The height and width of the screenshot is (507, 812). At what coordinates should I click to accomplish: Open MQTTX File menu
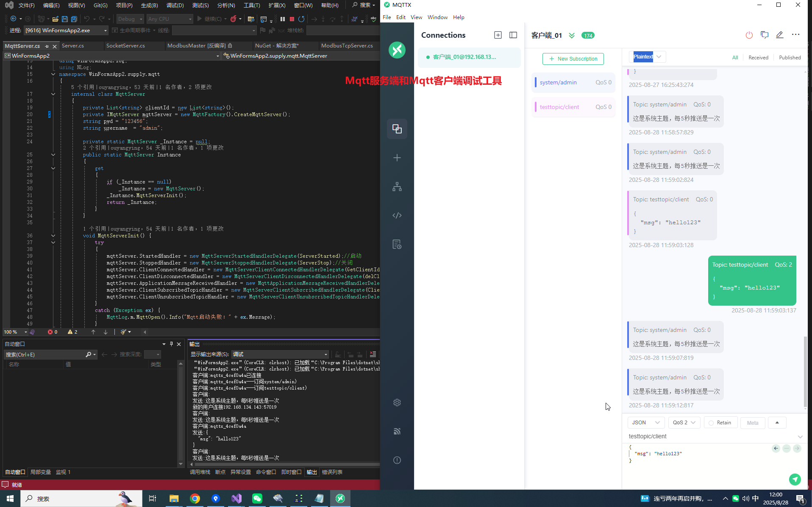click(x=387, y=17)
